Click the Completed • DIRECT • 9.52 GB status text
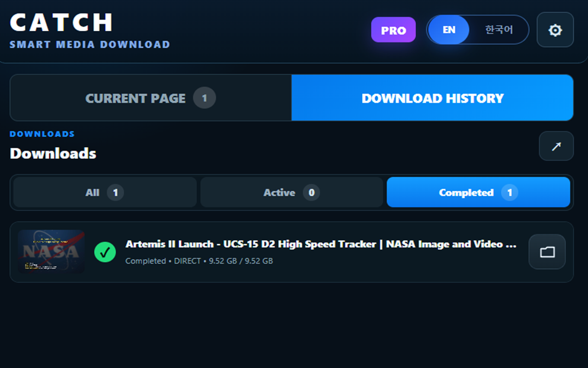588x368 pixels. (199, 261)
